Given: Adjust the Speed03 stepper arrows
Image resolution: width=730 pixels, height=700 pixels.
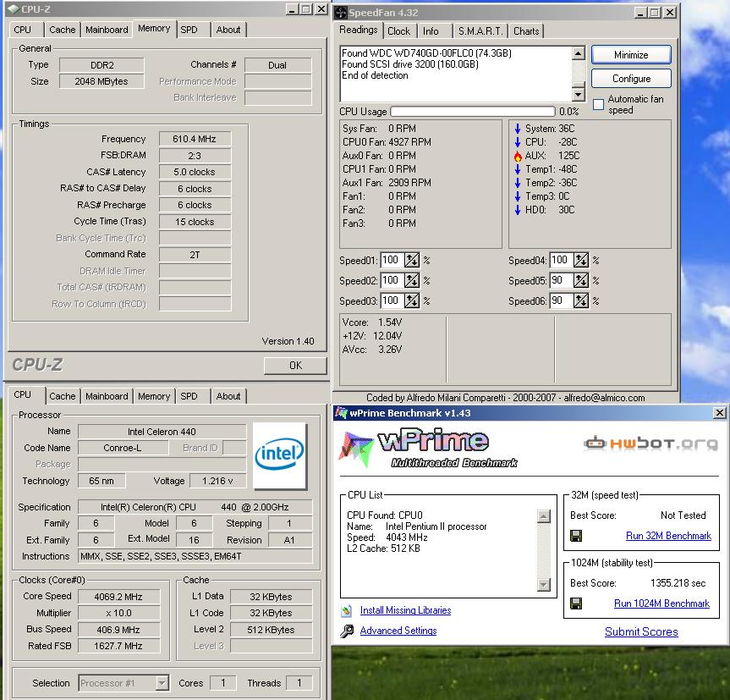Looking at the screenshot, I should tap(412, 300).
